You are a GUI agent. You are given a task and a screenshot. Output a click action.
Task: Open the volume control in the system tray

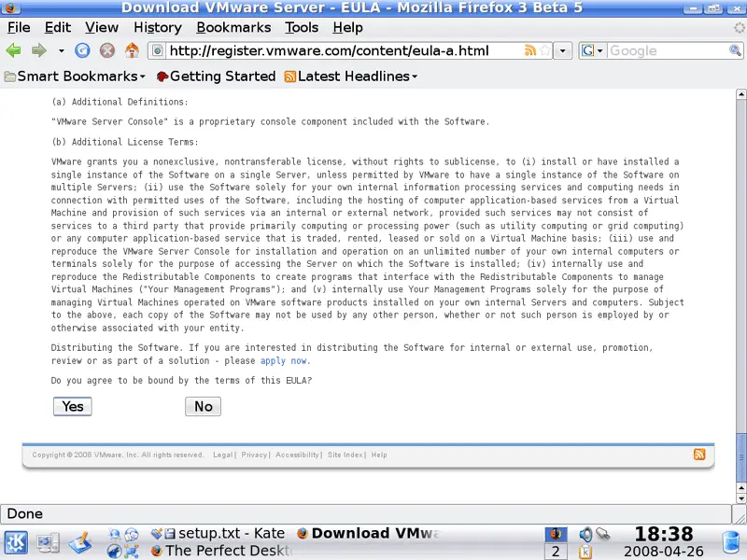585,534
